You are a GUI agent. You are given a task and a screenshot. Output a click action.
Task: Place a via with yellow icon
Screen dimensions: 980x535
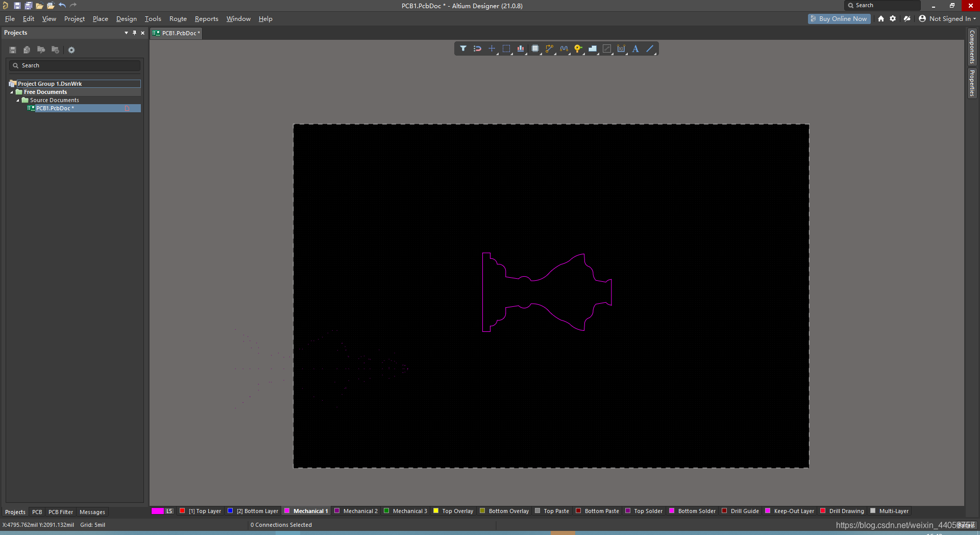pyautogui.click(x=578, y=48)
